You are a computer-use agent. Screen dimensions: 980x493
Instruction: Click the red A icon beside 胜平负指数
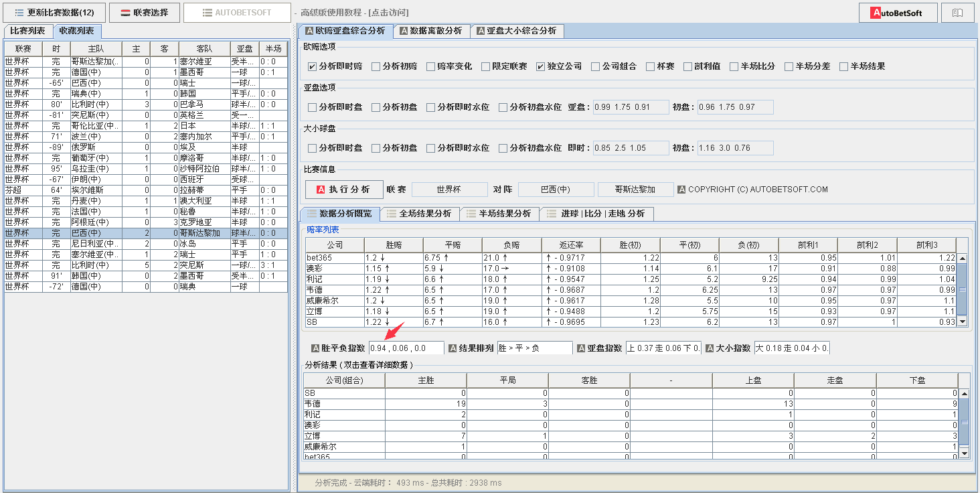click(315, 348)
